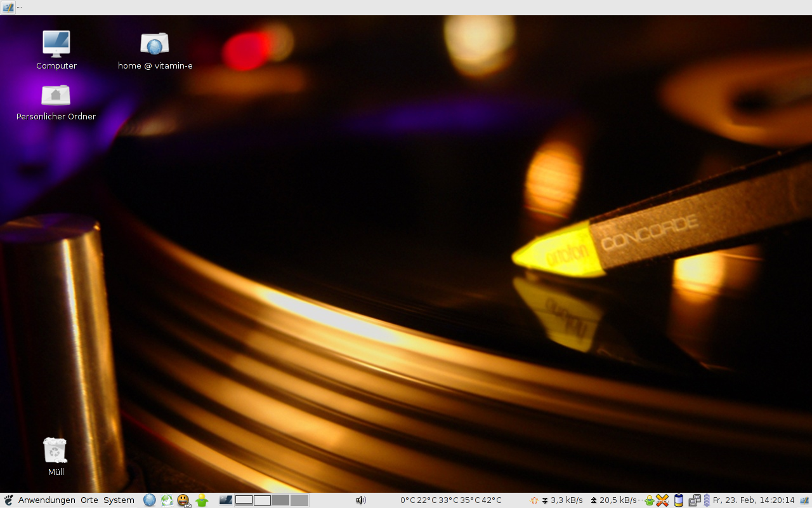Screen dimensions: 812x508
Task: Open the home @ vitamin-e network folder
Action: [155, 51]
